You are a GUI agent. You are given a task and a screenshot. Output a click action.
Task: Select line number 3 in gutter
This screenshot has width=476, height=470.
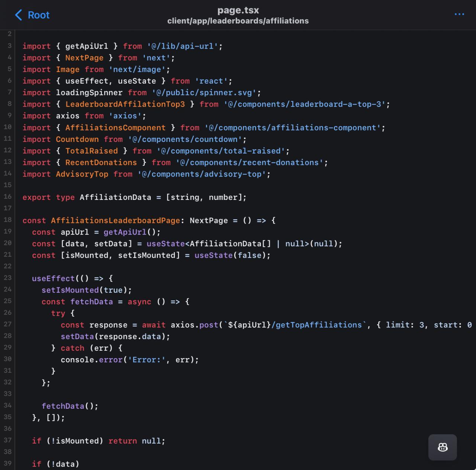click(x=9, y=45)
